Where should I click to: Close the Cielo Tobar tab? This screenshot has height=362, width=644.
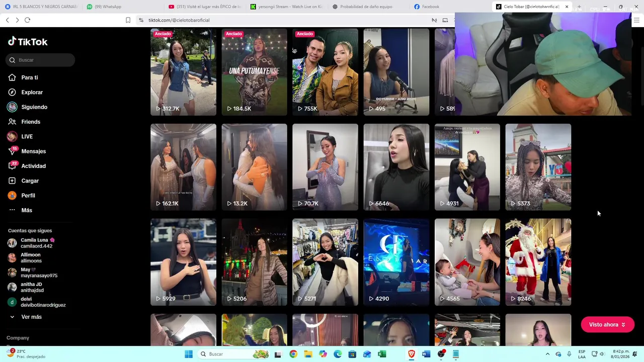click(567, 7)
